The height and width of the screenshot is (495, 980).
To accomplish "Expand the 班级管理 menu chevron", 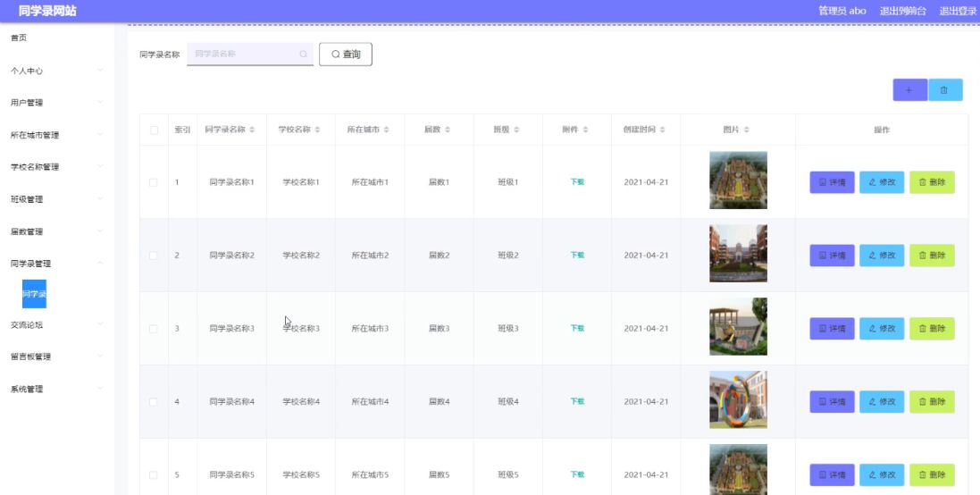I will tap(100, 199).
